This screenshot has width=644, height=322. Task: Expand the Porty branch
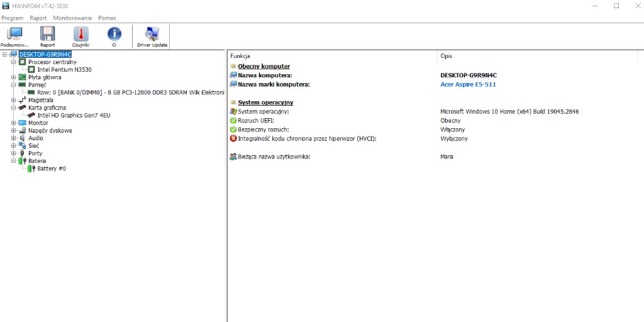tap(14, 153)
